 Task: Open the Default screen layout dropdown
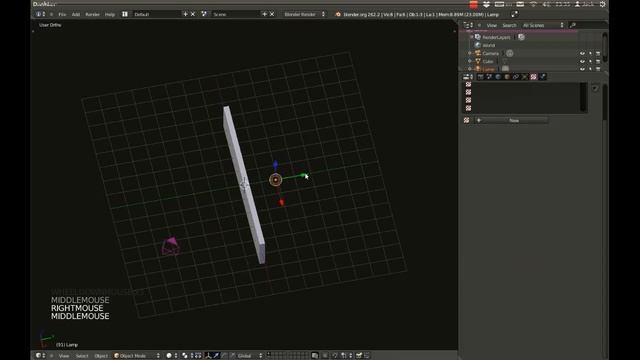click(125, 14)
